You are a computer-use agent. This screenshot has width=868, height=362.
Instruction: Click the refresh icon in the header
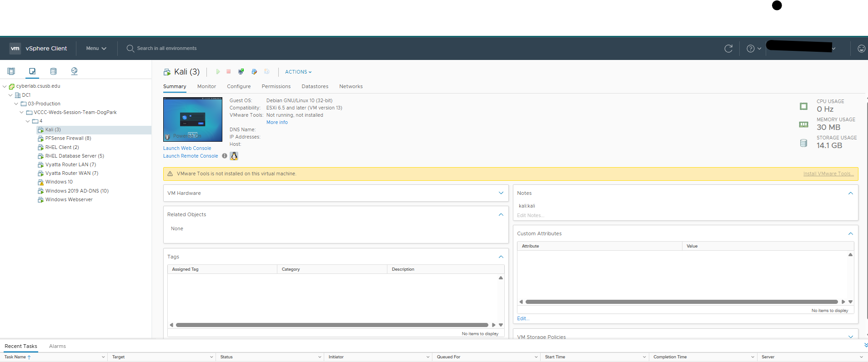[x=728, y=49]
